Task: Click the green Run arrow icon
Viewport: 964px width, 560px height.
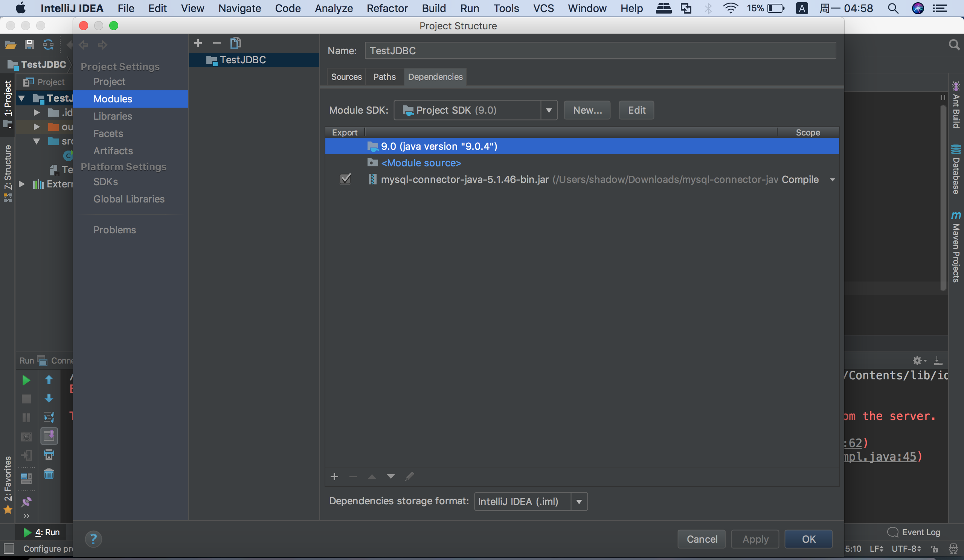Action: (26, 380)
